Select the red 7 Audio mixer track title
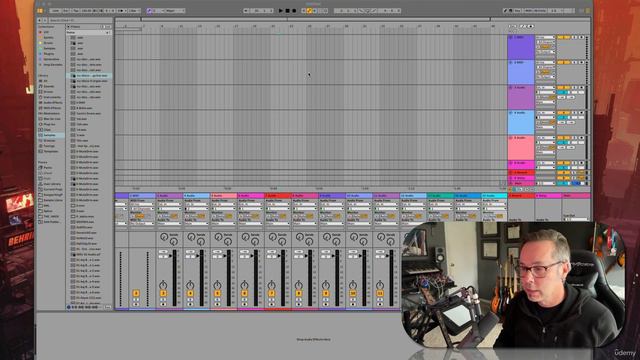Image resolution: width=640 pixels, height=360 pixels. (x=278, y=196)
